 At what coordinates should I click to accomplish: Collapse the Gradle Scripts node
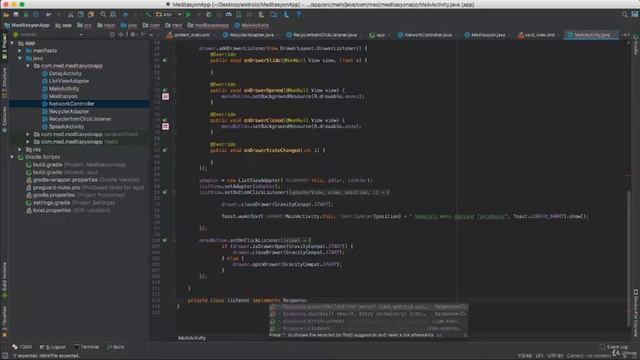12,157
